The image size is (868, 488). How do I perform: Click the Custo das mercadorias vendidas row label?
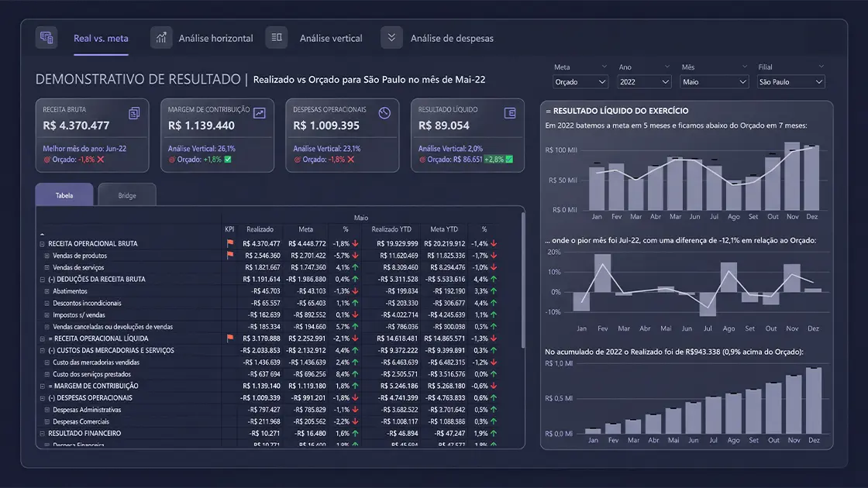pyautogui.click(x=96, y=363)
